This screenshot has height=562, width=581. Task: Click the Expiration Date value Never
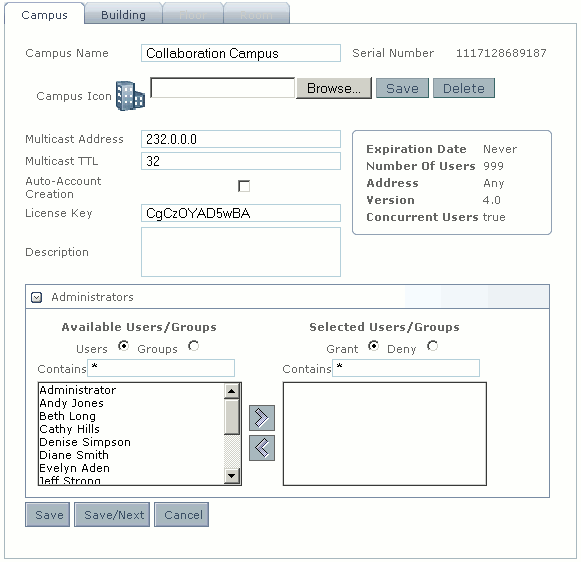[500, 149]
